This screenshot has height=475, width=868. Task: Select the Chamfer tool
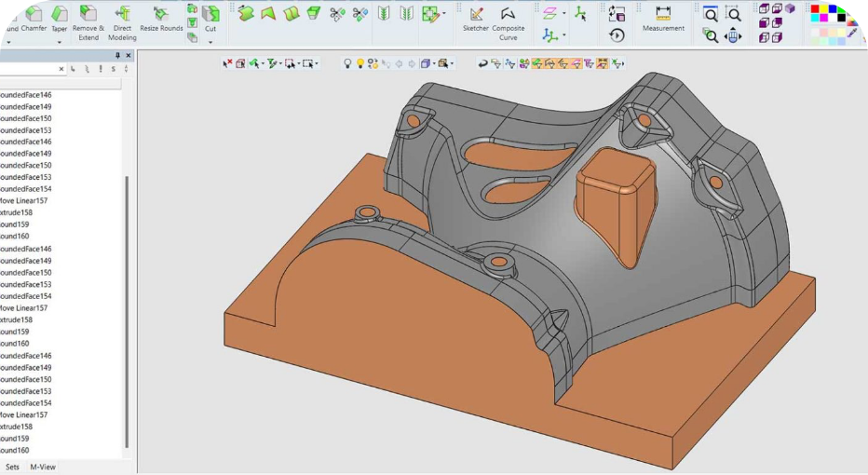click(34, 19)
